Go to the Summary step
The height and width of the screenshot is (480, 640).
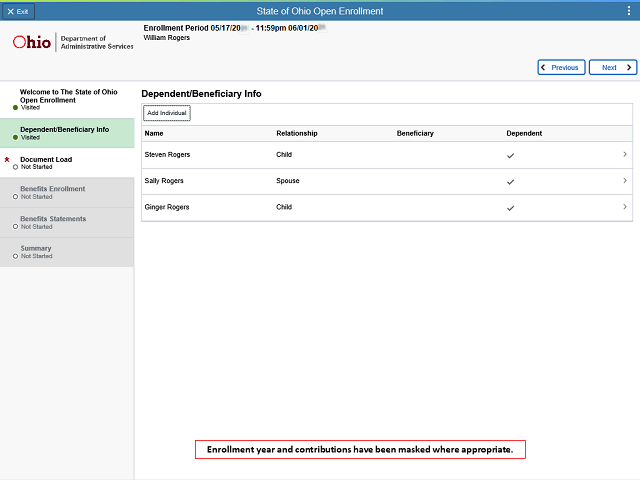click(67, 252)
